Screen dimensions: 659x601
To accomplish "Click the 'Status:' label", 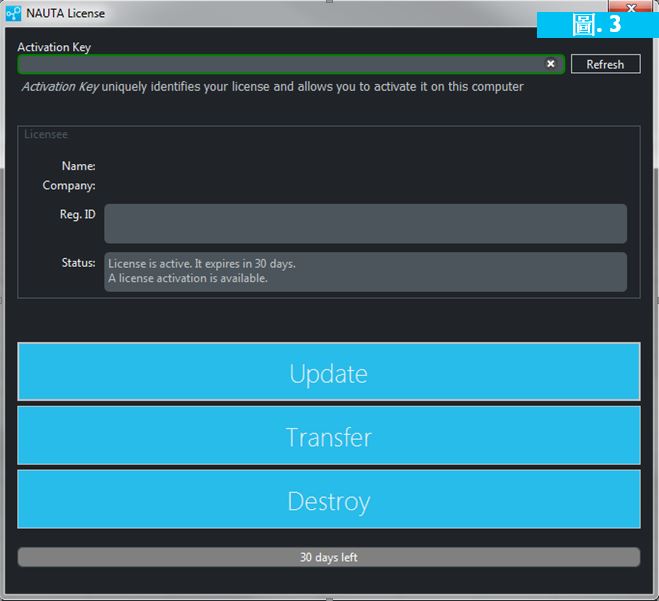I will pyautogui.click(x=78, y=262).
